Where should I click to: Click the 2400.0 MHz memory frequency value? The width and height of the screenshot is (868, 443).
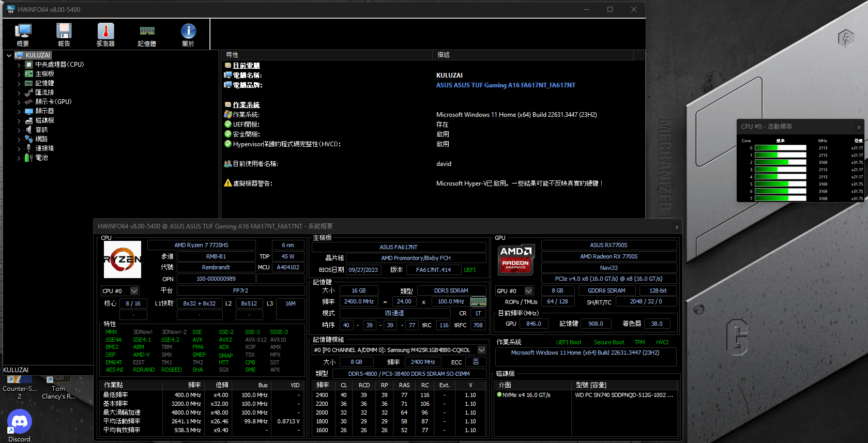[359, 301]
